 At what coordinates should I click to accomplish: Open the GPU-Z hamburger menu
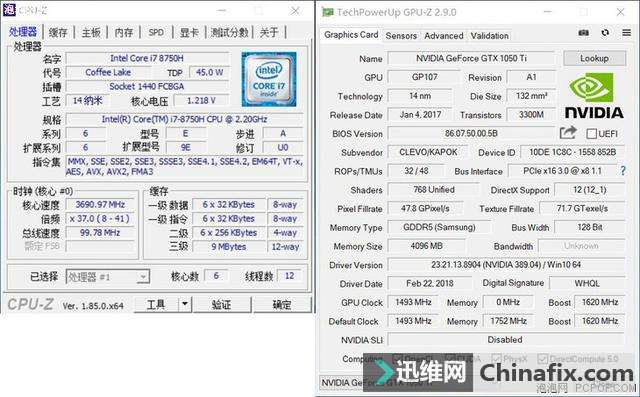pos(627,33)
